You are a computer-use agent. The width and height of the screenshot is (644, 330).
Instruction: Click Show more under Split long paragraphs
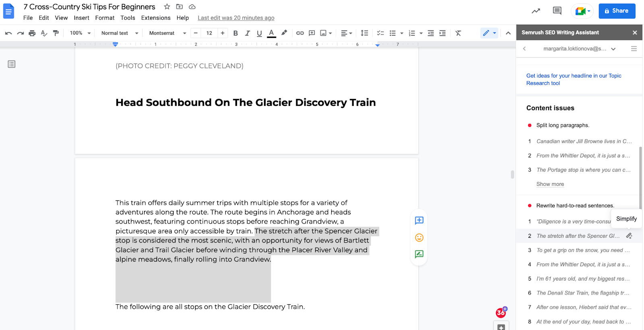click(x=550, y=184)
